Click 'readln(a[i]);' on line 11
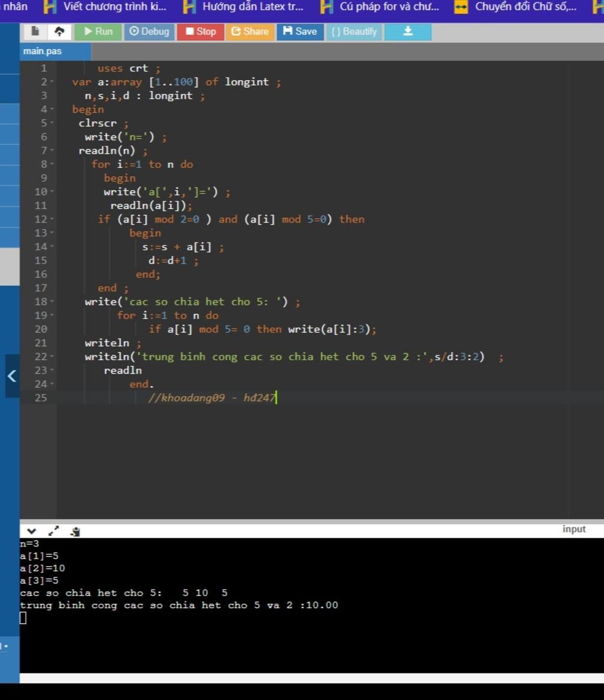Screen dimensions: 604x700 coord(151,206)
